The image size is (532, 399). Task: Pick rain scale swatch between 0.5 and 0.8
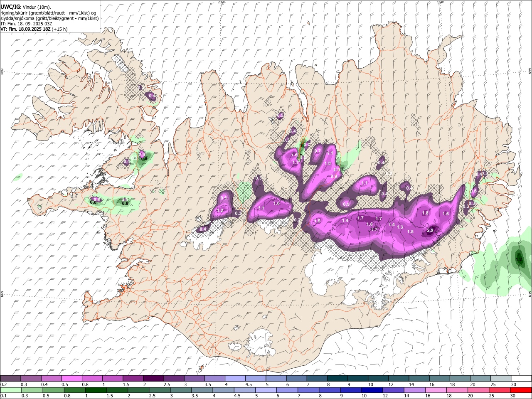[x=53, y=390]
